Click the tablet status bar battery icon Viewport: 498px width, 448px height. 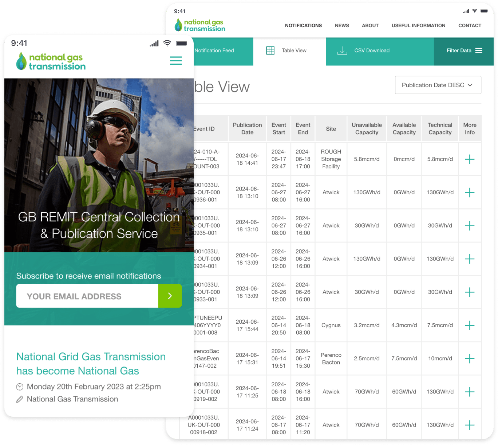click(x=484, y=11)
